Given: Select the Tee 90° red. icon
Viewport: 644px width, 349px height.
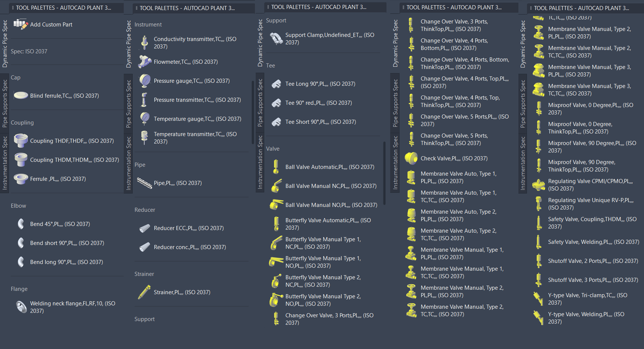Looking at the screenshot, I should [x=276, y=103].
